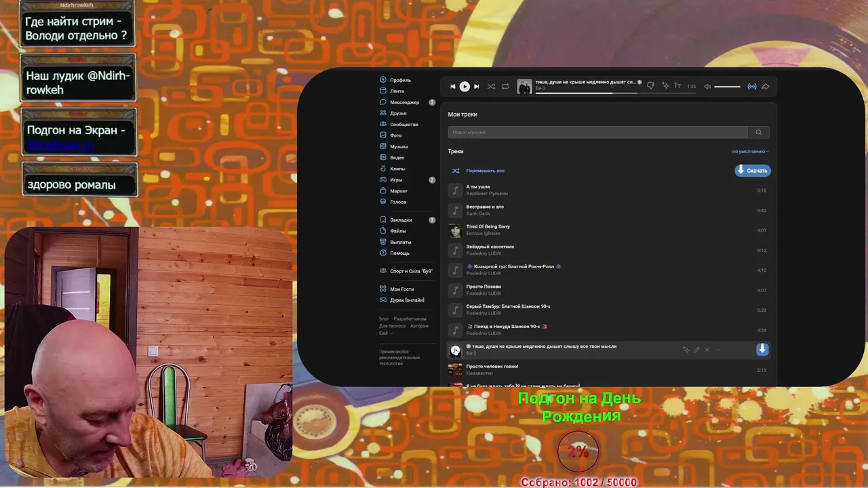Open Профиль in the left sidebar

pos(395,80)
